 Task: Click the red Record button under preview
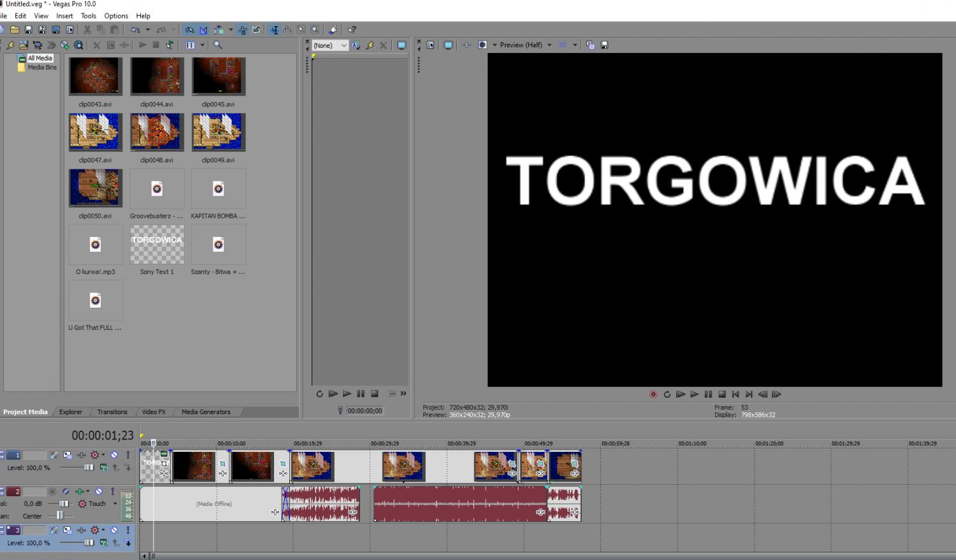pos(653,394)
